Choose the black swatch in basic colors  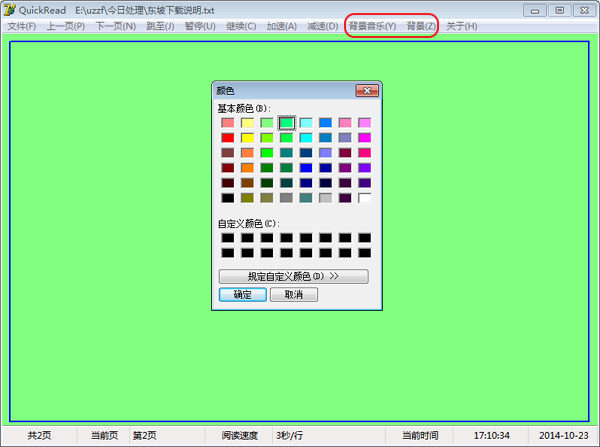pyautogui.click(x=228, y=198)
